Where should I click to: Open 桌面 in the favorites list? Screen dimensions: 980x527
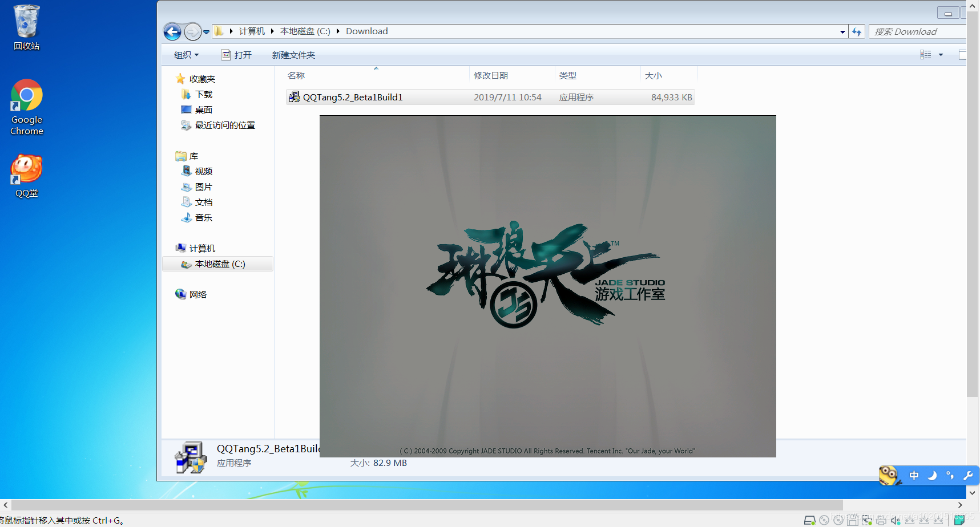203,110
